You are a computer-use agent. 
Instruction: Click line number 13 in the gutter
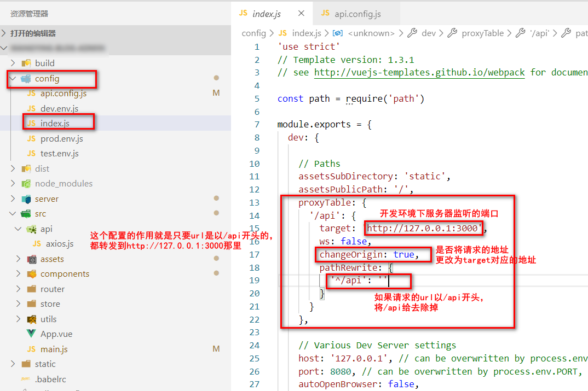254,203
